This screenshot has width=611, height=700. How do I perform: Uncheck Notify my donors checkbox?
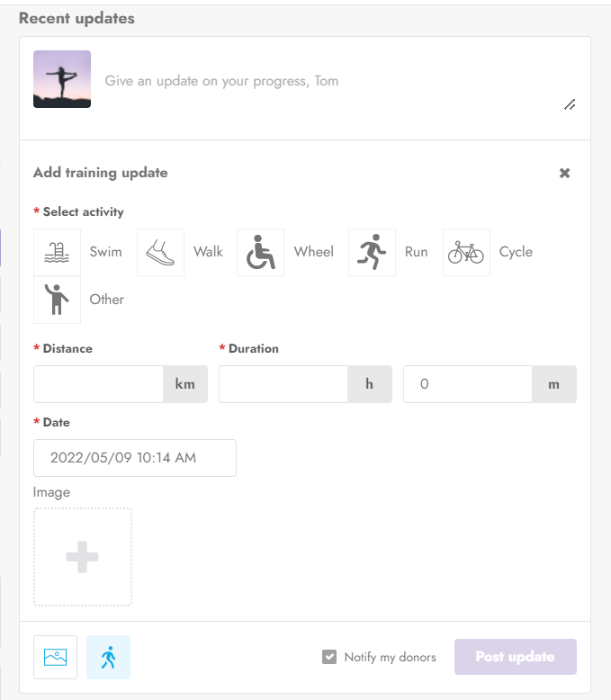coord(329,657)
